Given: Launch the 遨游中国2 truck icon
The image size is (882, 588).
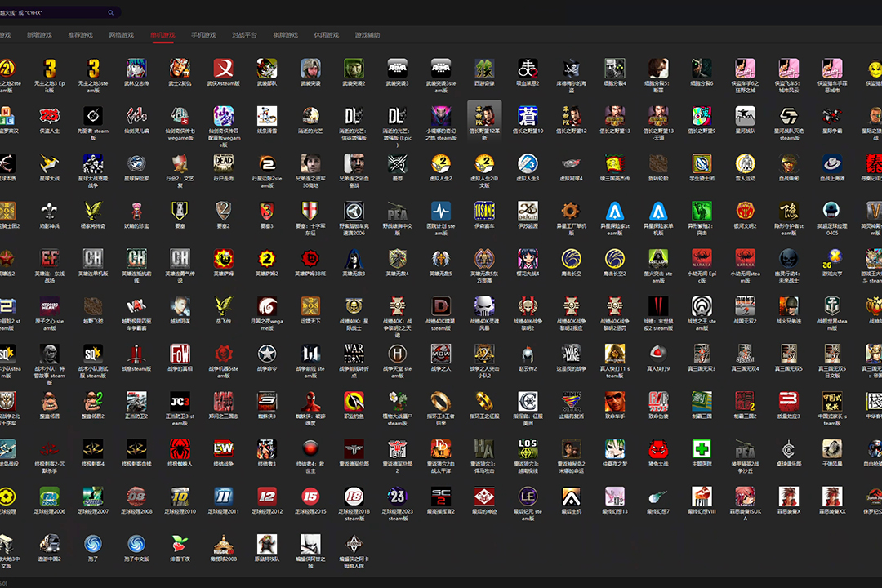Looking at the screenshot, I should click(50, 544).
